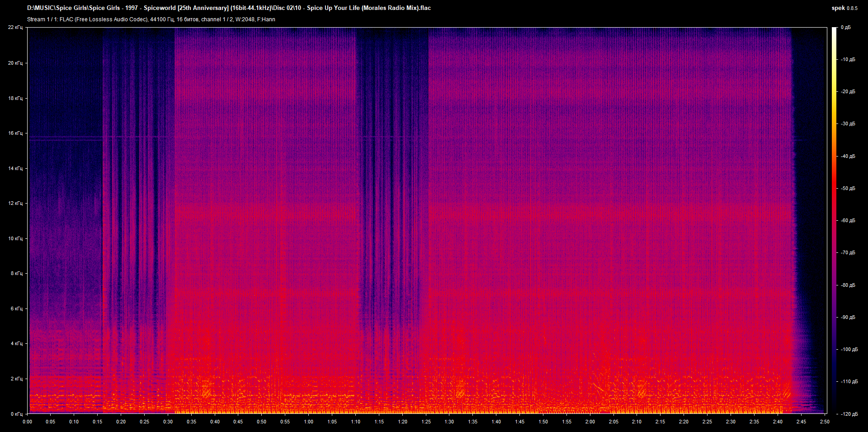Click the 10 кГц frequency axis label
Screen dimensions: 868x432
(x=15, y=238)
